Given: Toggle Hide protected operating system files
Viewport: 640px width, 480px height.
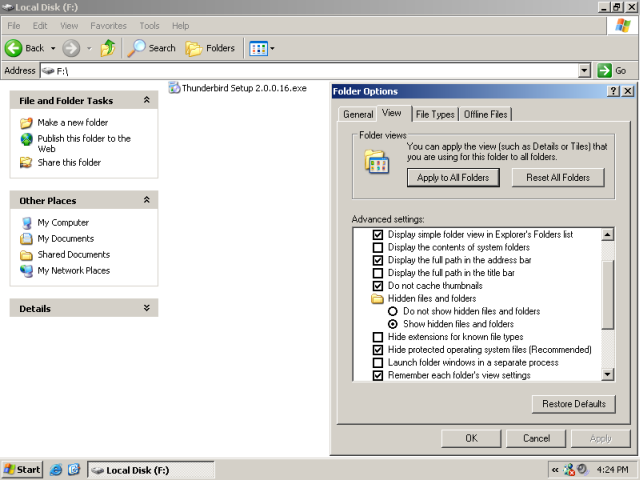Looking at the screenshot, I should click(x=378, y=350).
